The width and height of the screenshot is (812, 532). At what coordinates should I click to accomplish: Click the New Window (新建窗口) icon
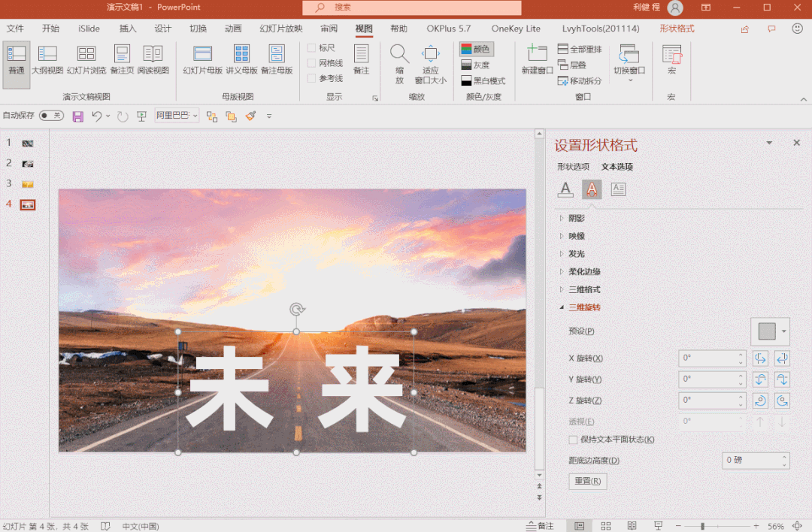click(537, 59)
